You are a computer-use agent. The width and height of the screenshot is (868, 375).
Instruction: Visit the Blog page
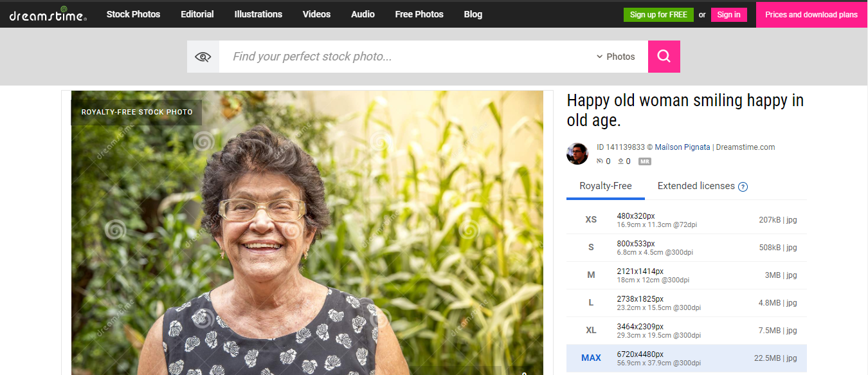click(x=473, y=14)
